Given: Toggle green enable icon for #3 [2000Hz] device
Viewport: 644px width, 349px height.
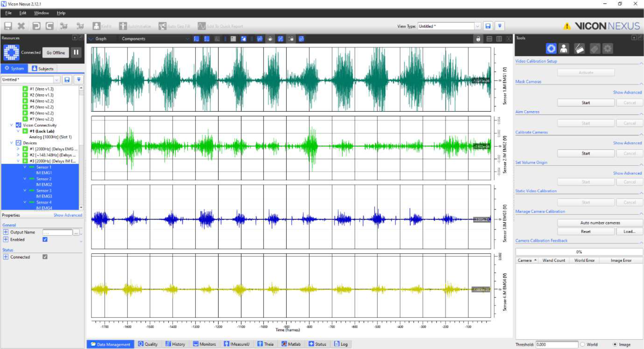Looking at the screenshot, I should 25,161.
